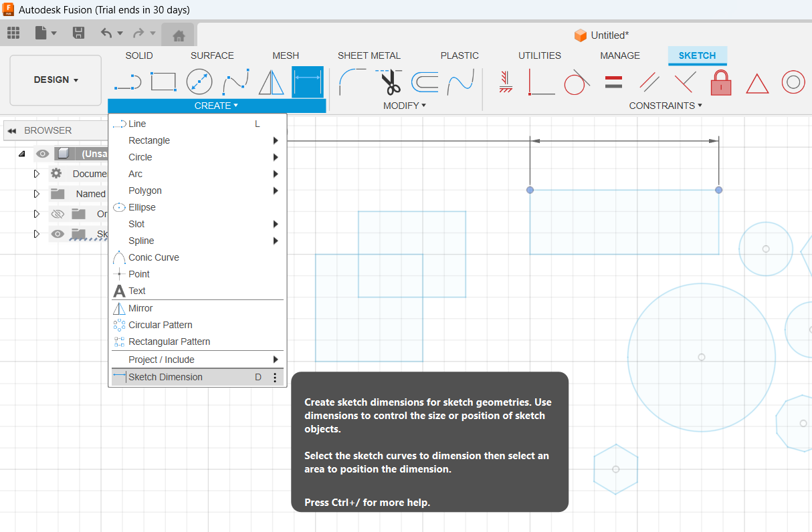Switch to the PLASTIC tab
The image size is (812, 532).
(x=460, y=55)
